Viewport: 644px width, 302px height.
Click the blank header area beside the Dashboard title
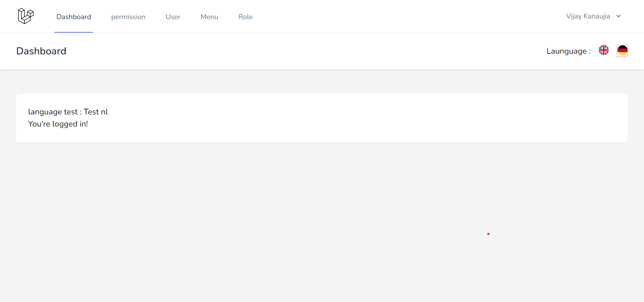[302, 51]
